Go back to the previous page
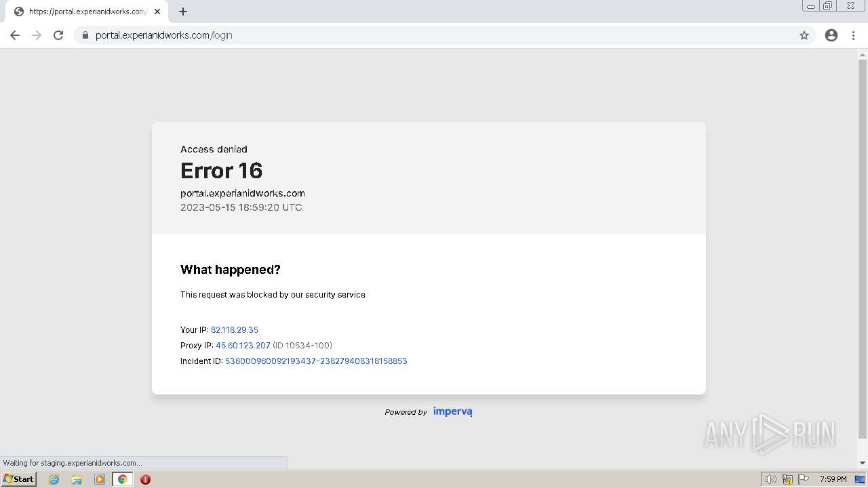 15,35
